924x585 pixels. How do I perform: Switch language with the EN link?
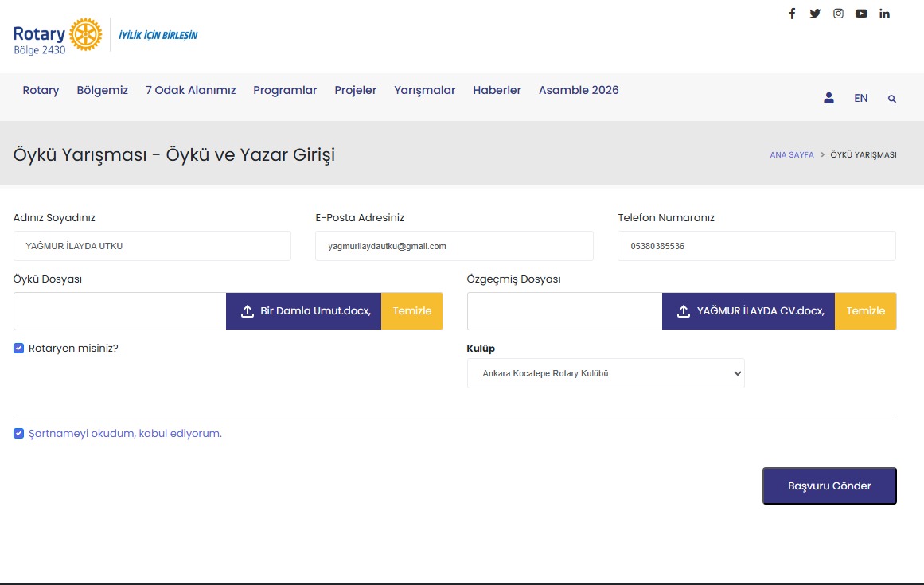point(860,98)
